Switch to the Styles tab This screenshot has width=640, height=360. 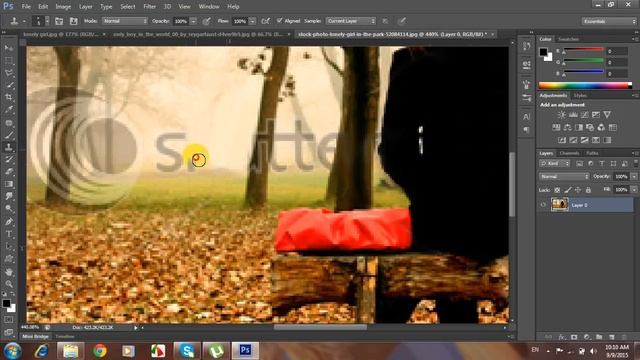pyautogui.click(x=580, y=96)
